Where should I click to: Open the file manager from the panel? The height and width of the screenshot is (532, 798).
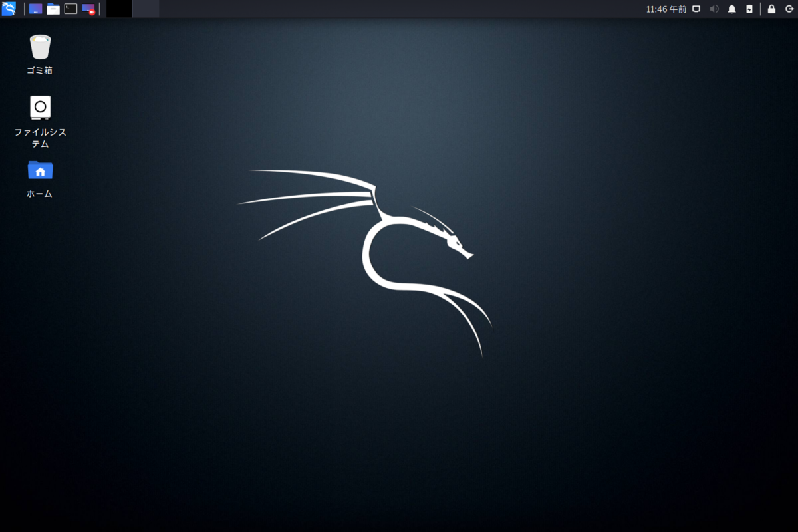(x=53, y=9)
